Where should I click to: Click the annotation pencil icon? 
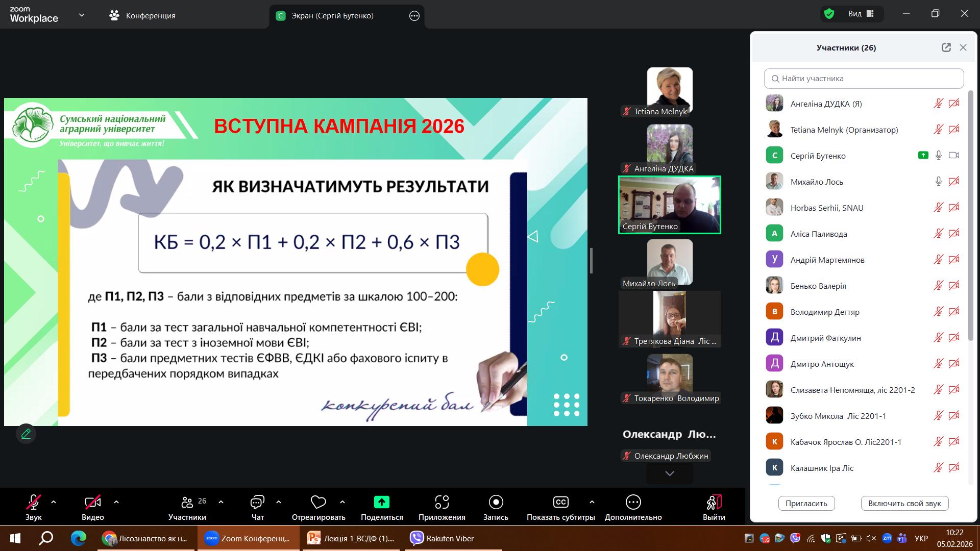[26, 434]
